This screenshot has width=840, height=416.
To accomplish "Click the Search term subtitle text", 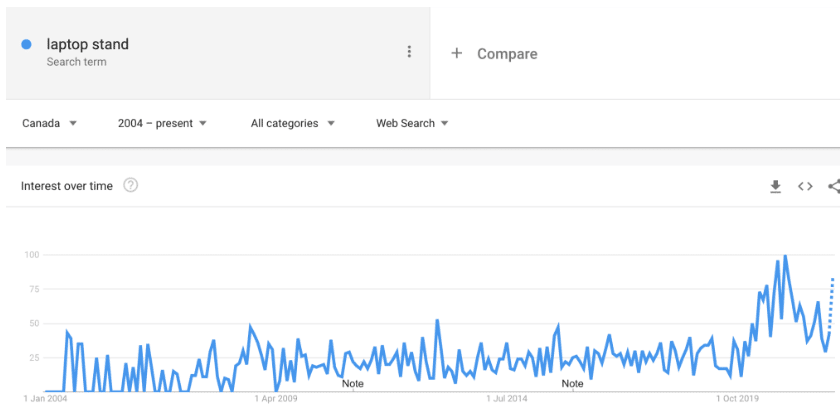I will point(76,62).
